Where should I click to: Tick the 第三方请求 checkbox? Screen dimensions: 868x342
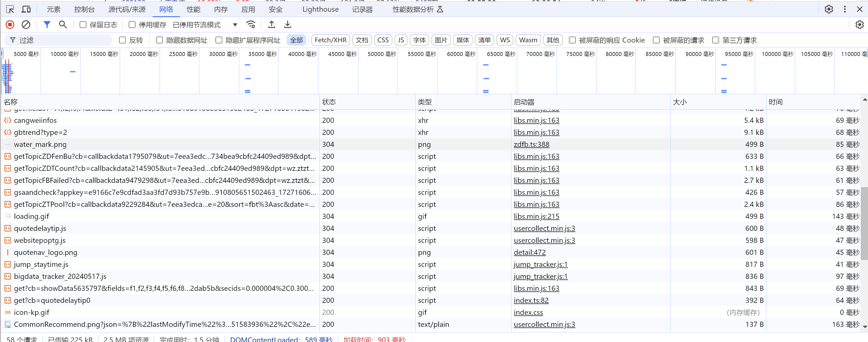coord(716,40)
